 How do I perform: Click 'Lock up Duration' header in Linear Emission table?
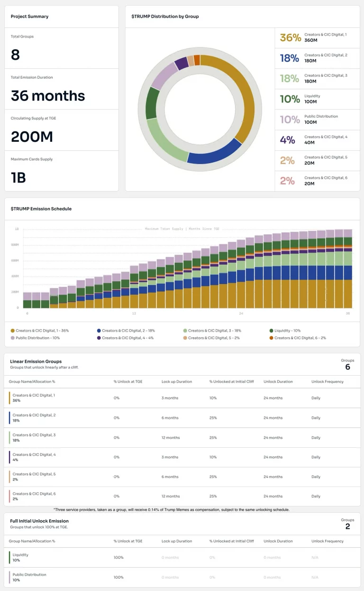coord(177,381)
